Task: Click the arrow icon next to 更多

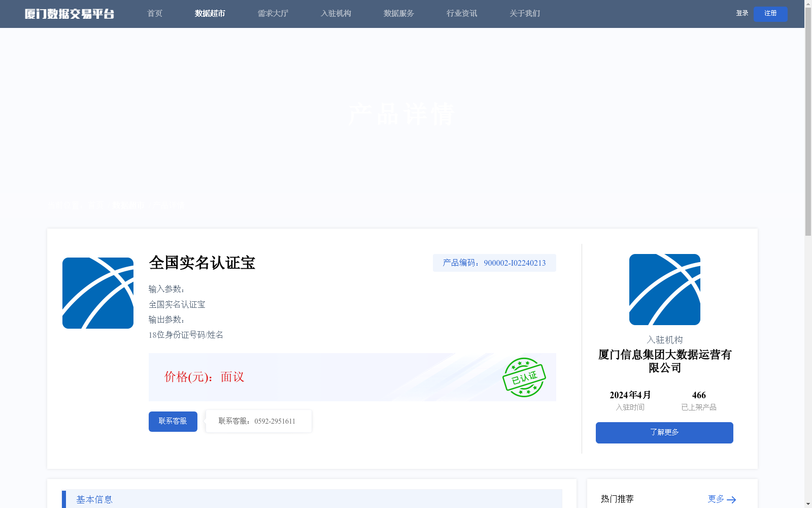Action: [x=731, y=500]
